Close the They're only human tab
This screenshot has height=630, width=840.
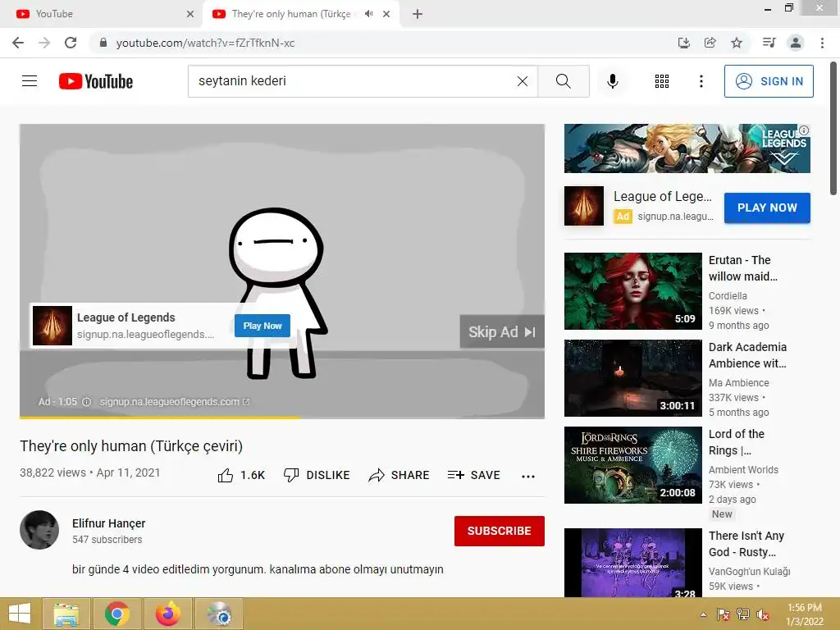click(x=386, y=14)
